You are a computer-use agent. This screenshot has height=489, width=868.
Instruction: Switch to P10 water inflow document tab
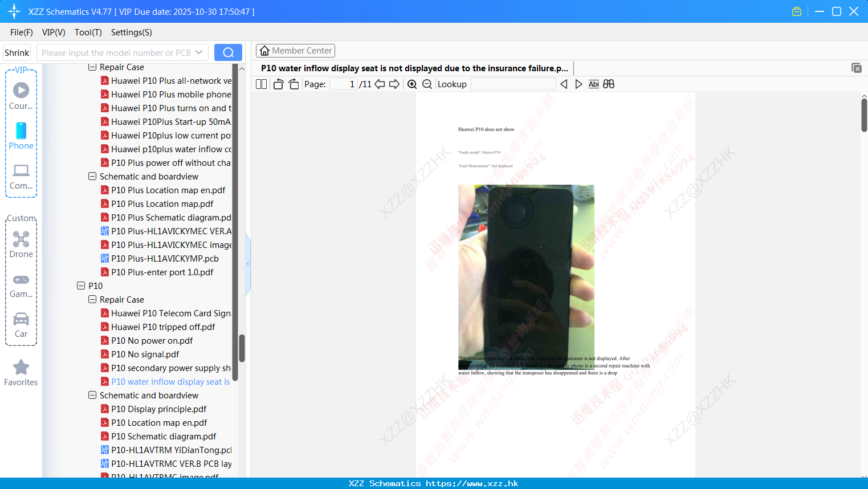414,68
